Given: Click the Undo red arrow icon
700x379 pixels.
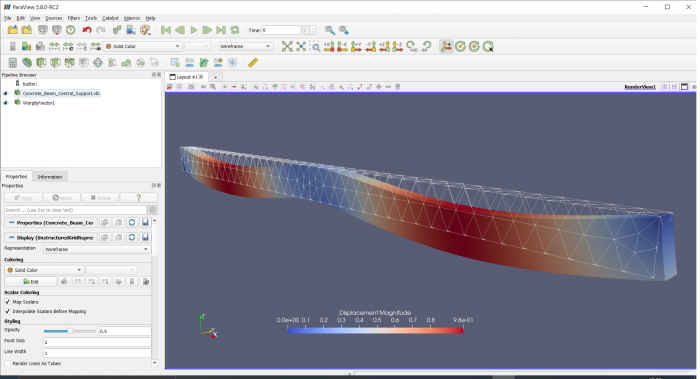Looking at the screenshot, I should [x=87, y=30].
